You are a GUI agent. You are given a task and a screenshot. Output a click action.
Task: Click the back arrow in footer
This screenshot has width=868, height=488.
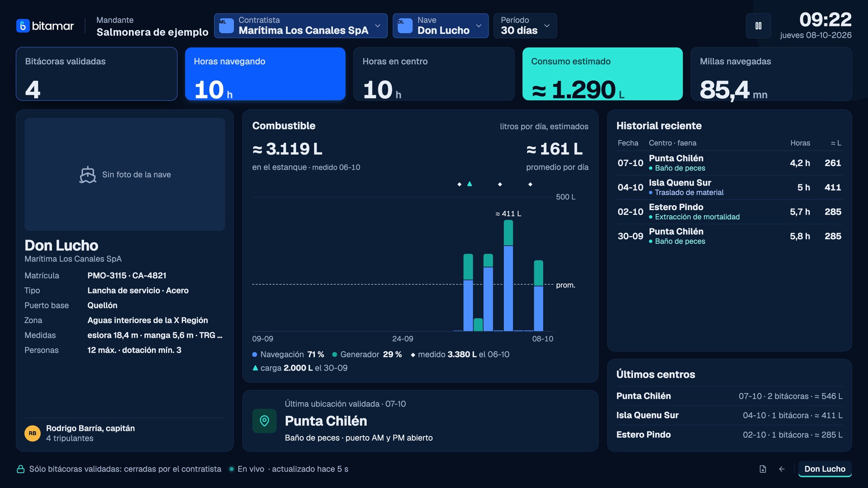(x=782, y=469)
